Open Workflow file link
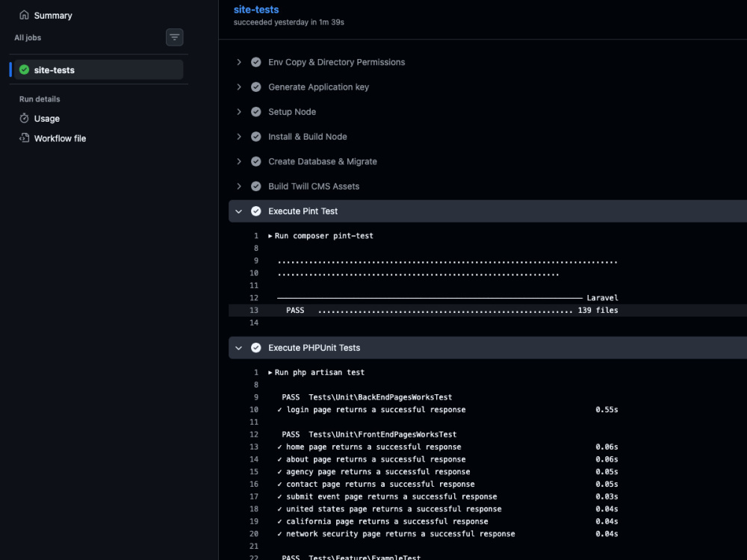Screen dimensions: 747x560 pos(60,138)
